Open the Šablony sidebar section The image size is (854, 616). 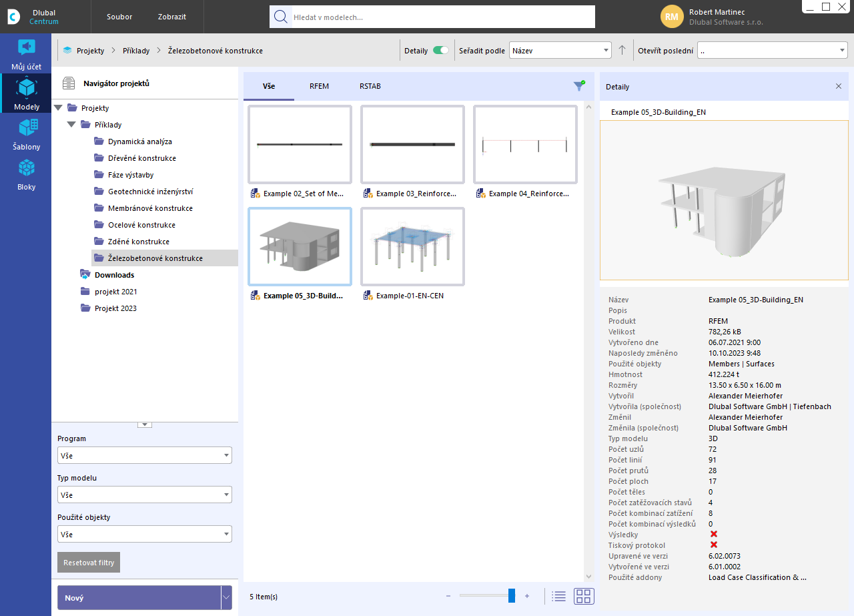pos(26,133)
